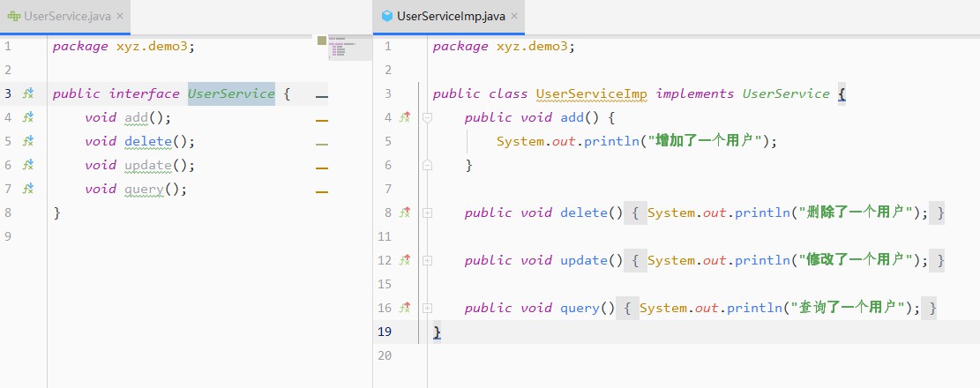Expand the folded update() method
Viewport: 980px width, 388px height.
pyautogui.click(x=428, y=260)
